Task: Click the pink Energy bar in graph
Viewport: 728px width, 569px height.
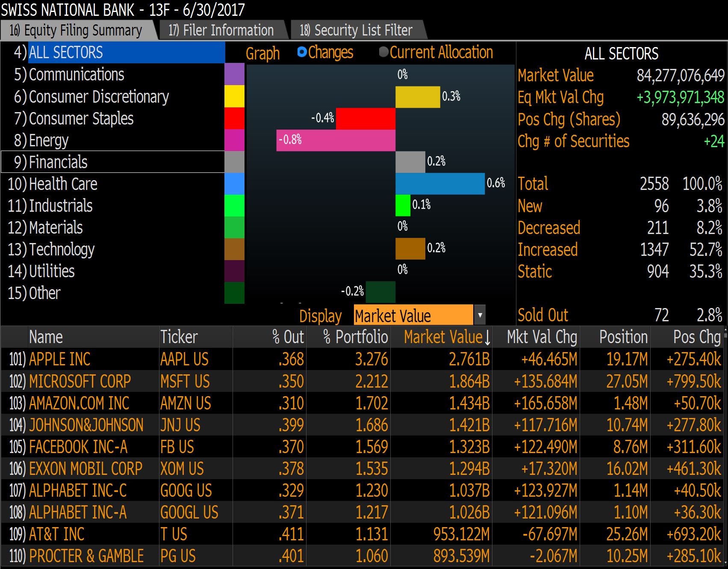Action: click(336, 140)
